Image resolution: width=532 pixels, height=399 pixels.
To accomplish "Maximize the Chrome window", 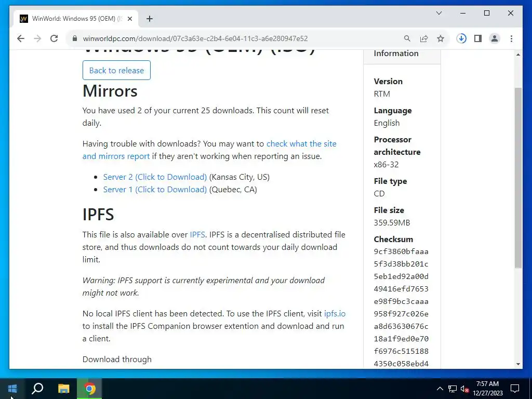I will pos(486,13).
